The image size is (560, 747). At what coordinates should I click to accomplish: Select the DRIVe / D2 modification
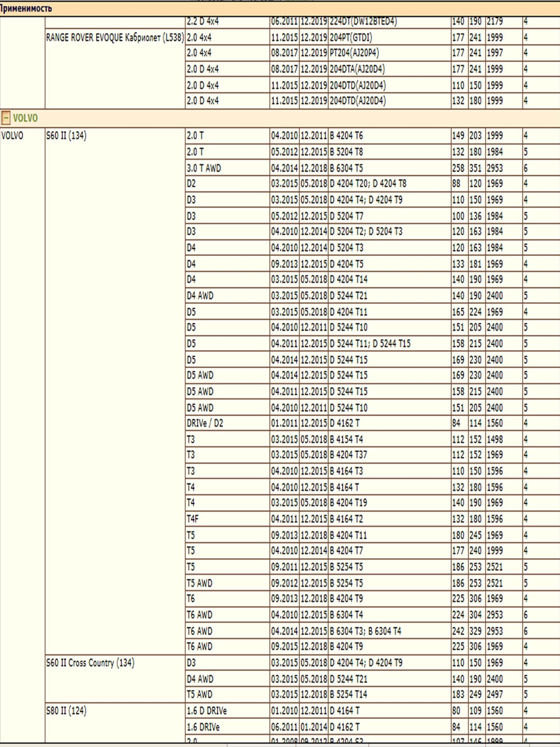(x=205, y=423)
